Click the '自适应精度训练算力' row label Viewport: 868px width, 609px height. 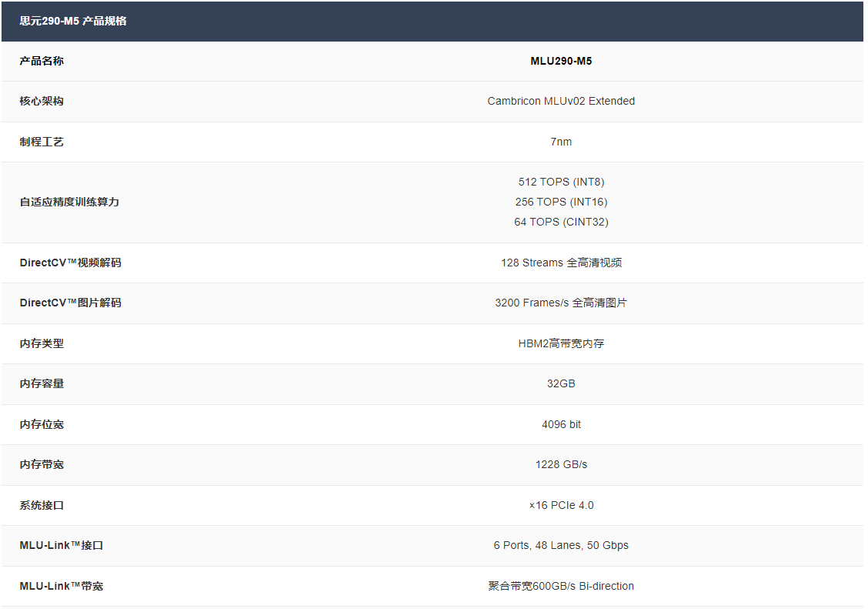tap(69, 202)
